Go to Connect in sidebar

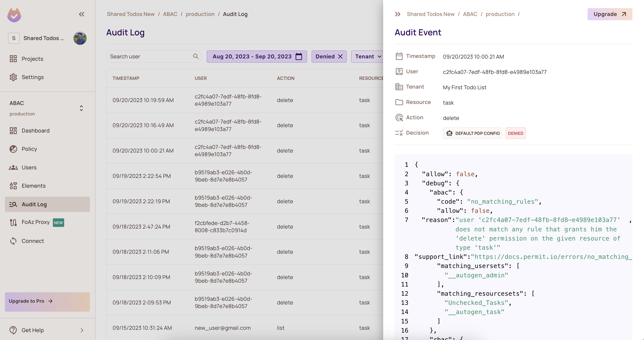point(33,241)
